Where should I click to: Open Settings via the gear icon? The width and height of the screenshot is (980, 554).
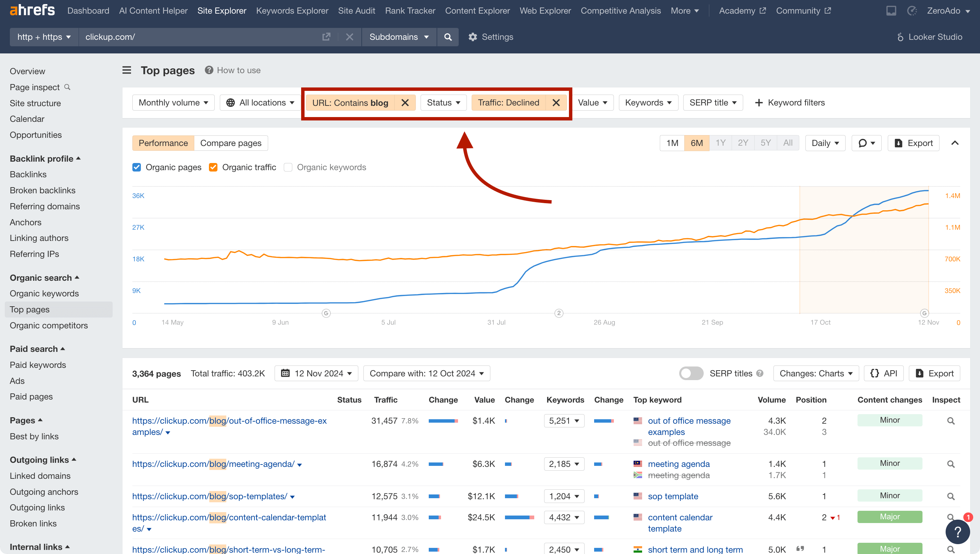pyautogui.click(x=473, y=37)
